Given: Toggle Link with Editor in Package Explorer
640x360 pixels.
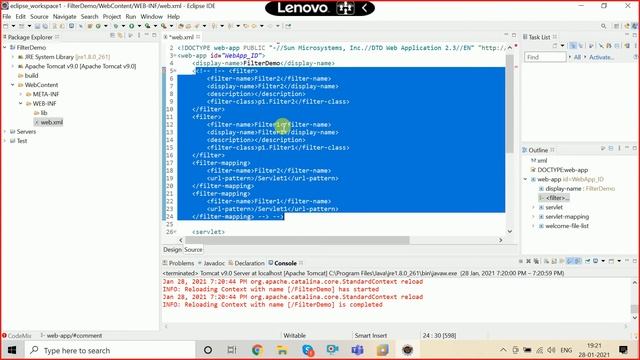Looking at the screenshot, I should [120, 36].
